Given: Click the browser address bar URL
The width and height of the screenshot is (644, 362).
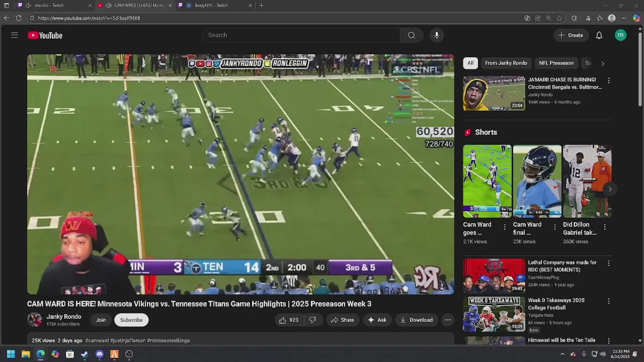Looking at the screenshot, I should pyautogui.click(x=89, y=18).
